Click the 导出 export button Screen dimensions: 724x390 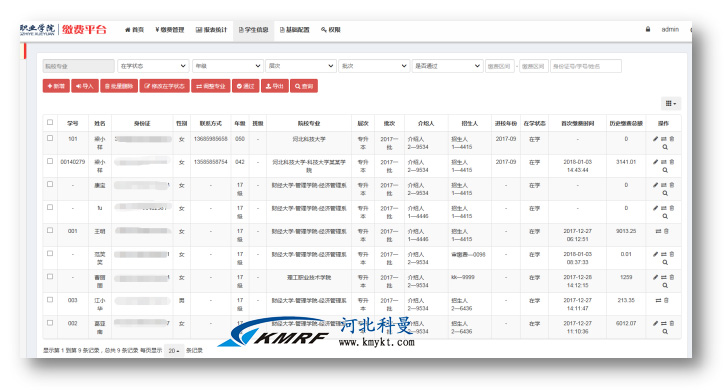(x=275, y=86)
